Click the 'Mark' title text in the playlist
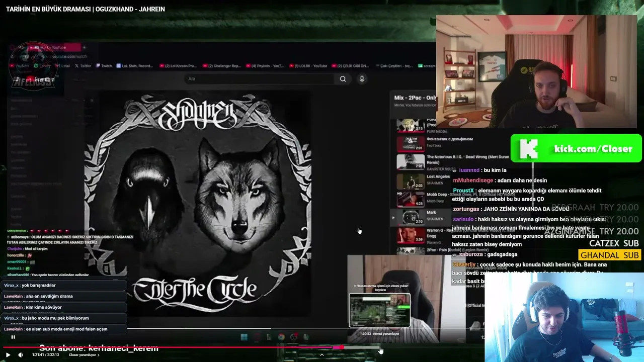The height and width of the screenshot is (362, 644). tap(431, 213)
